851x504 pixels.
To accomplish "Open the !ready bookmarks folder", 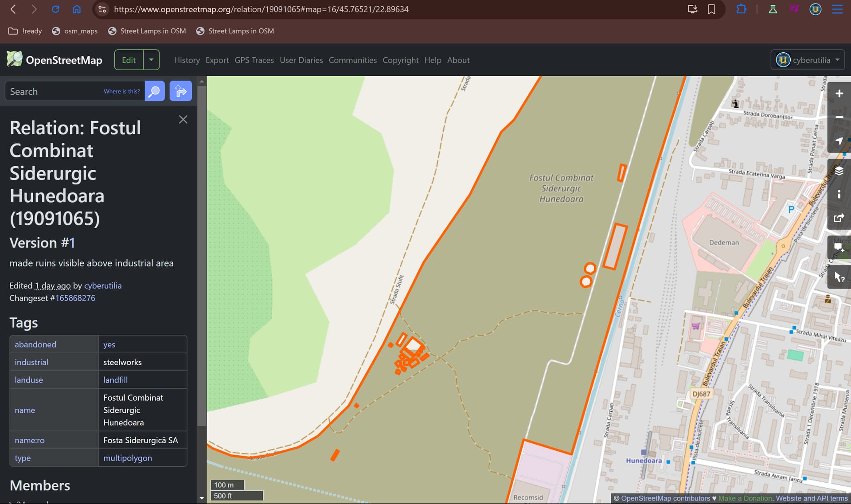I will [x=25, y=31].
